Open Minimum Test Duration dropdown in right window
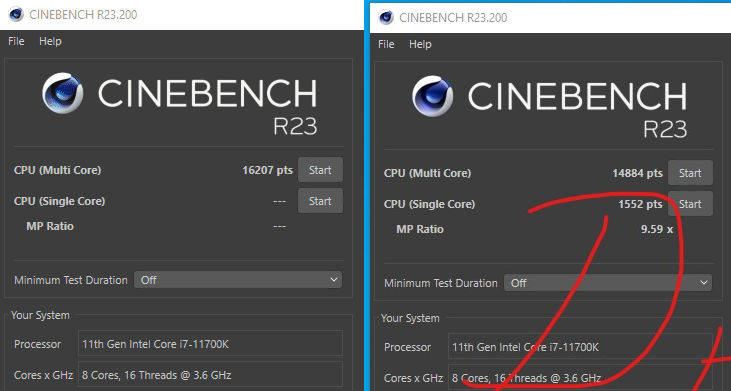This screenshot has height=391, width=731. 608,283
